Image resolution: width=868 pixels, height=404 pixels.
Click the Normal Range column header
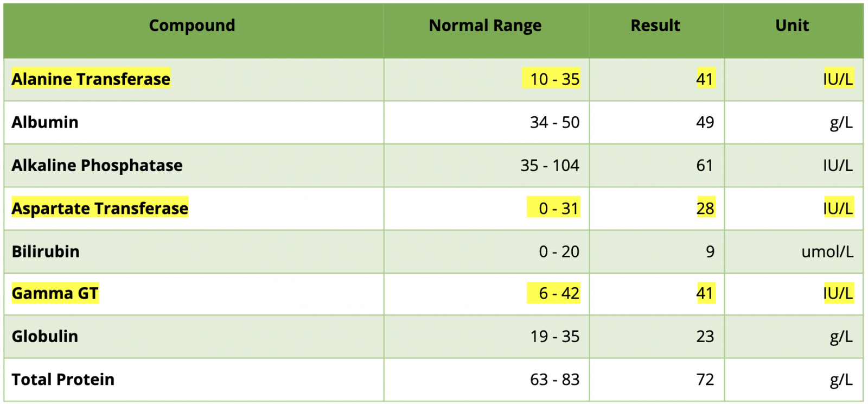pos(485,26)
